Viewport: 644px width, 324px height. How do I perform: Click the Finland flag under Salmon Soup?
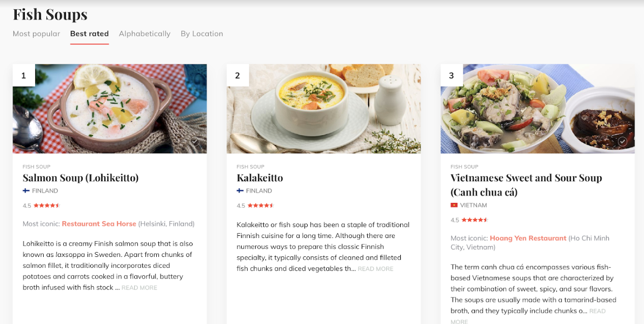click(26, 191)
